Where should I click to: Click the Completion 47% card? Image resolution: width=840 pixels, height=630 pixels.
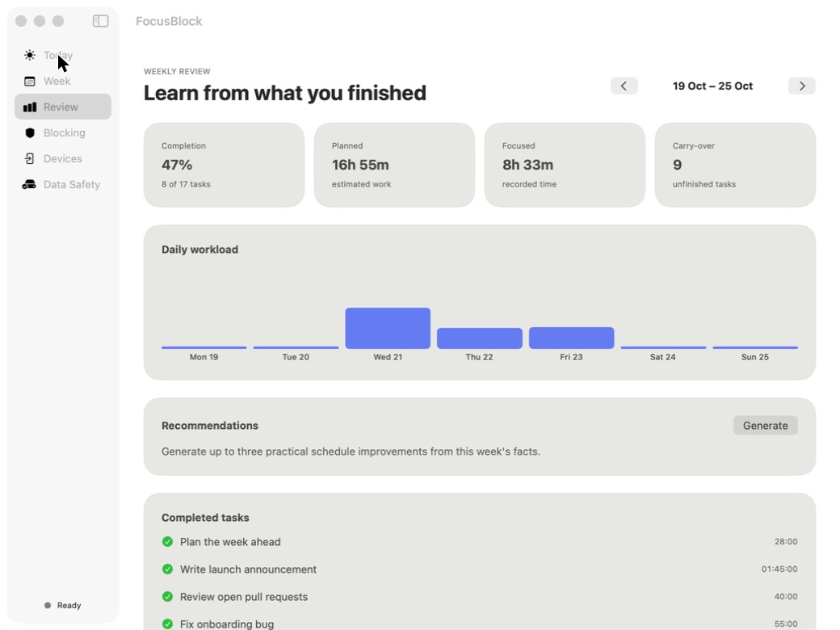[224, 165]
